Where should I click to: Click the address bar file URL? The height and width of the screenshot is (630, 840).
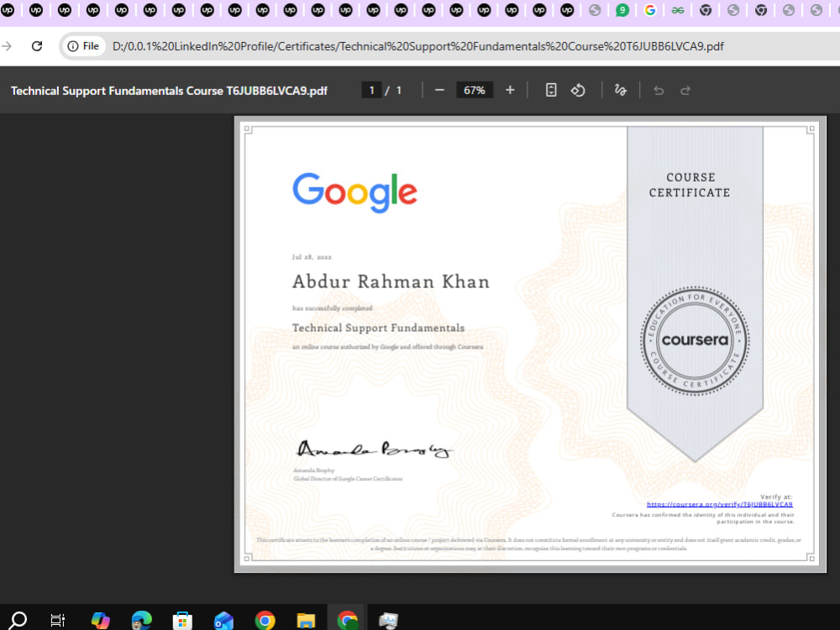(x=417, y=46)
